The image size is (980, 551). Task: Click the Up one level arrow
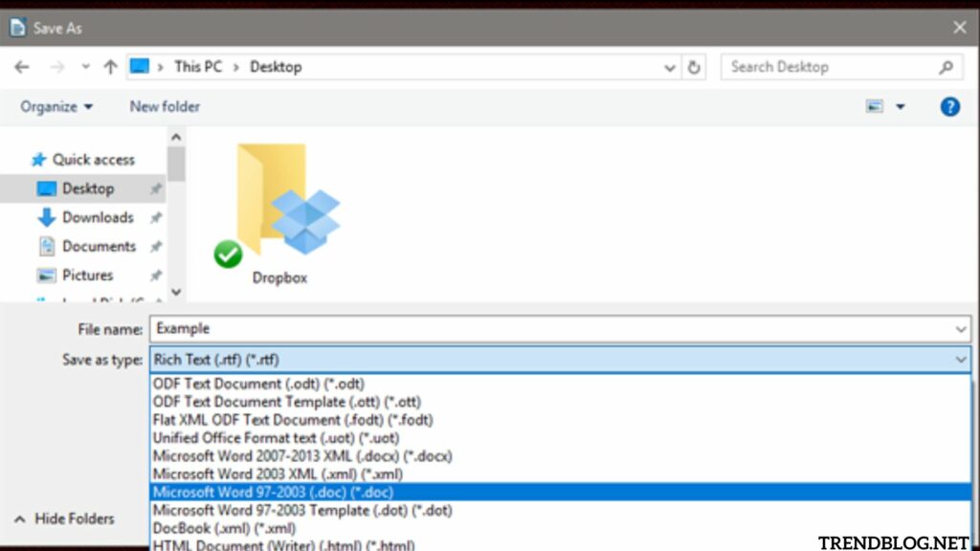pyautogui.click(x=110, y=67)
